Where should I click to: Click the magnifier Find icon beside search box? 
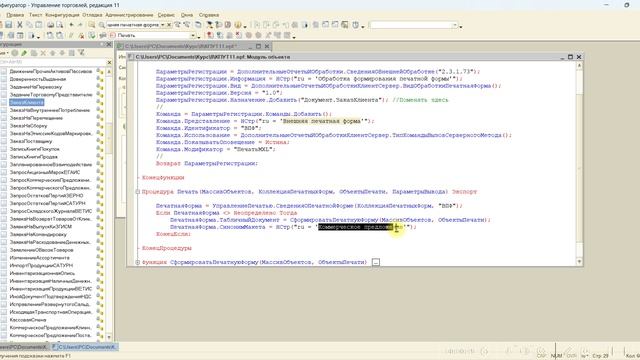pyautogui.click(x=102, y=25)
